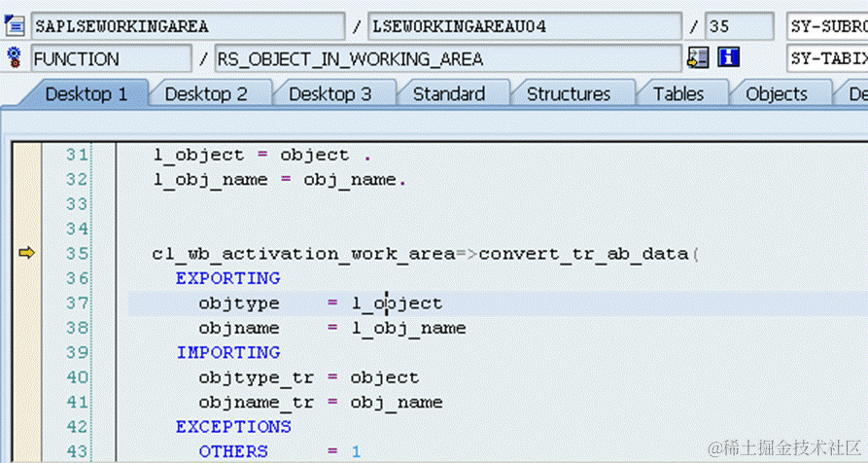Click line number 36 in the gutter

(77, 278)
